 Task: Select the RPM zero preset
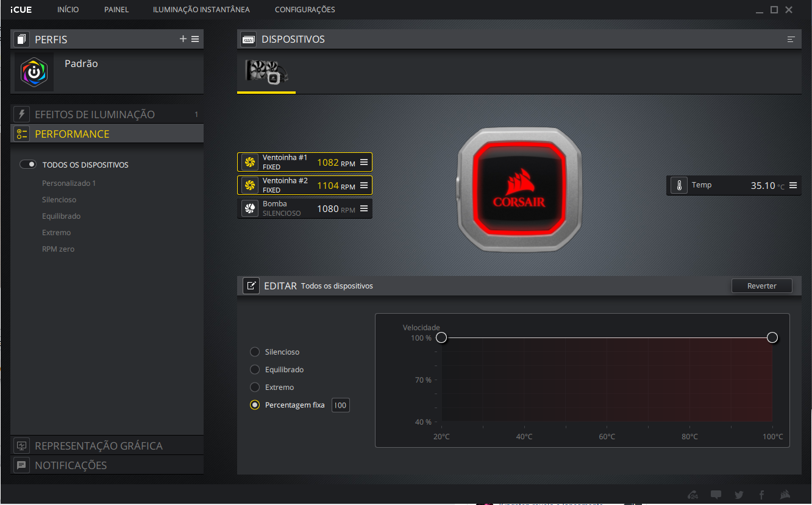point(58,249)
